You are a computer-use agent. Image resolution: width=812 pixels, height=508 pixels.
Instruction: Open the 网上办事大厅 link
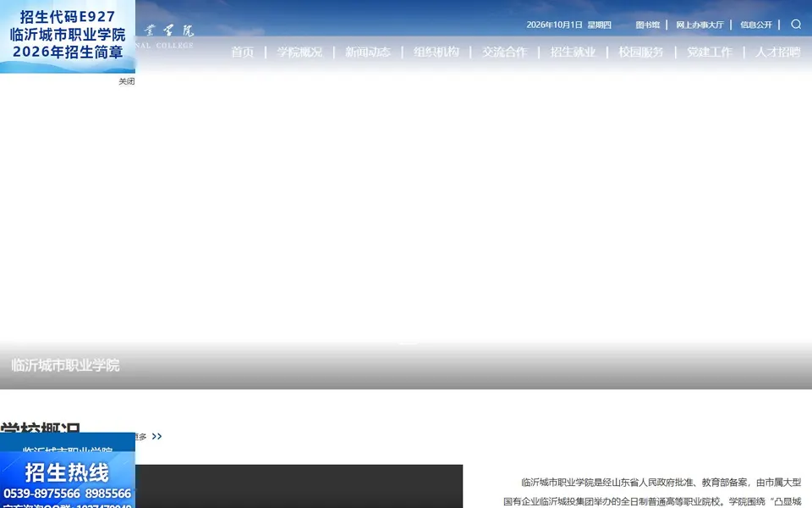(x=700, y=25)
